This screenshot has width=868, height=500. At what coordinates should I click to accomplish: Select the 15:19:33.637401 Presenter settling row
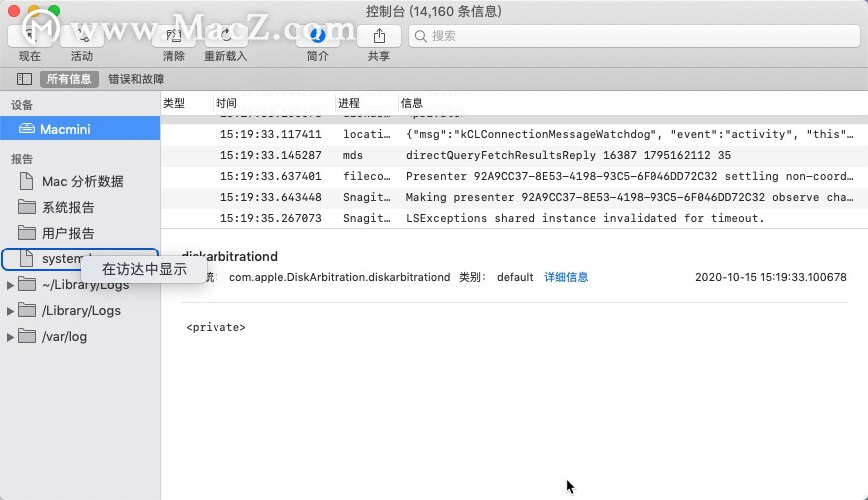pos(514,176)
